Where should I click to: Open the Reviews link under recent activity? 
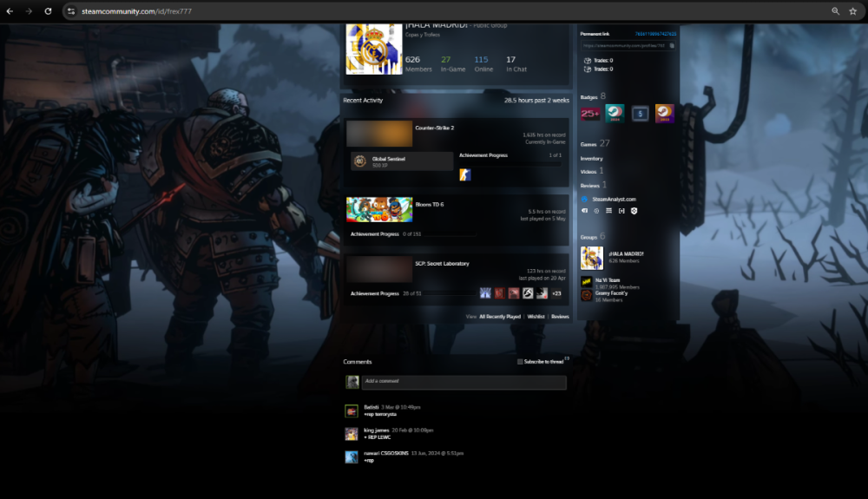[560, 317]
